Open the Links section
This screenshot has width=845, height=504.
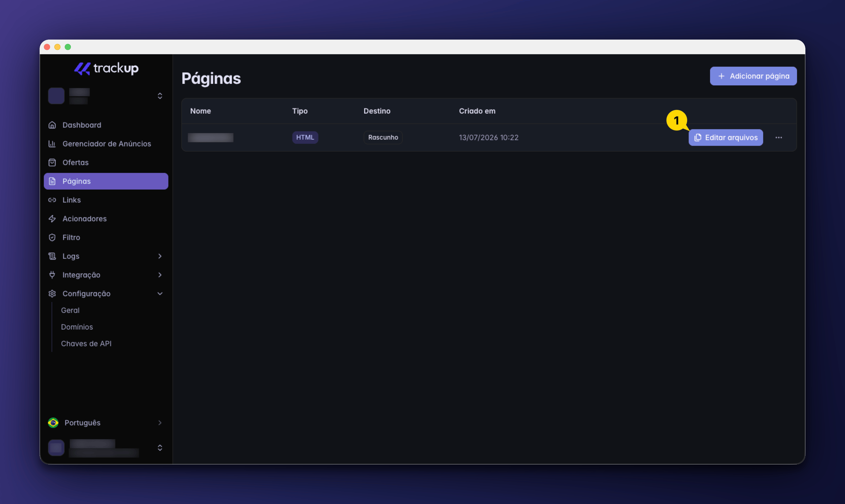(106, 200)
